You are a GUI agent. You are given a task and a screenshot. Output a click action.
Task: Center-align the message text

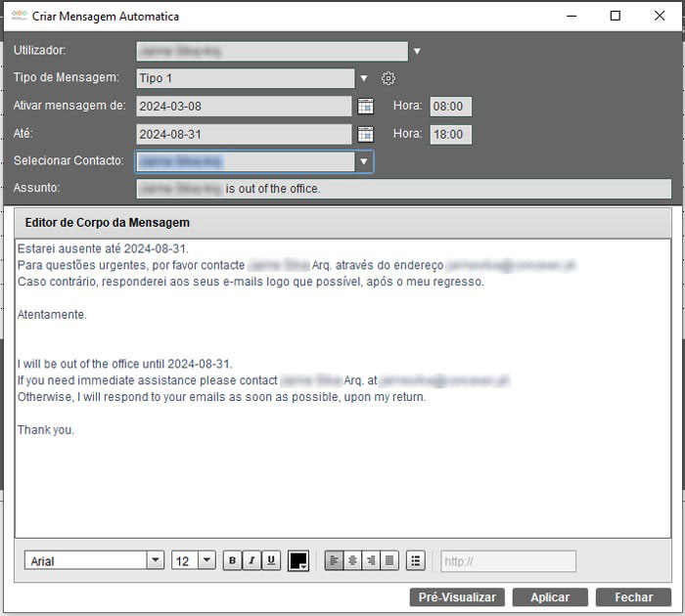pos(352,560)
